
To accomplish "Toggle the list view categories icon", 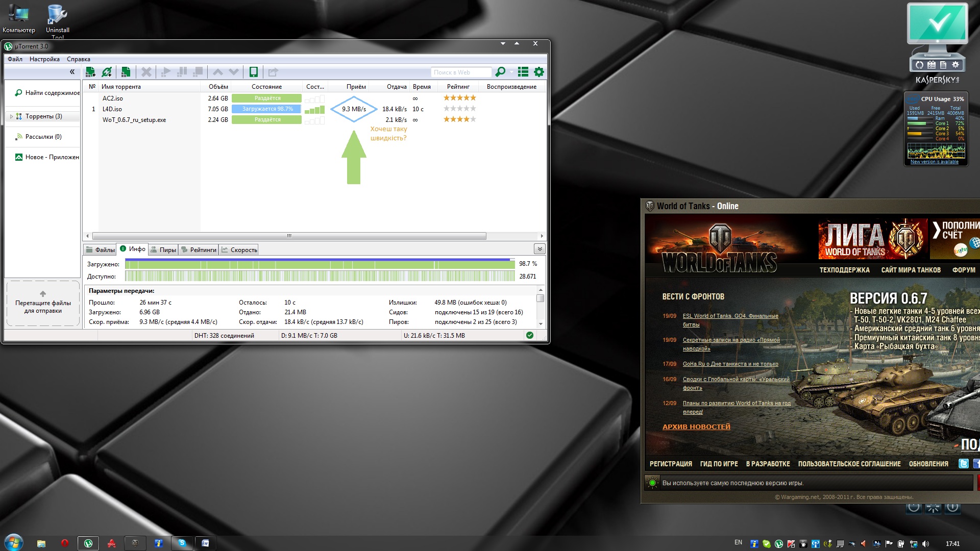I will point(523,72).
